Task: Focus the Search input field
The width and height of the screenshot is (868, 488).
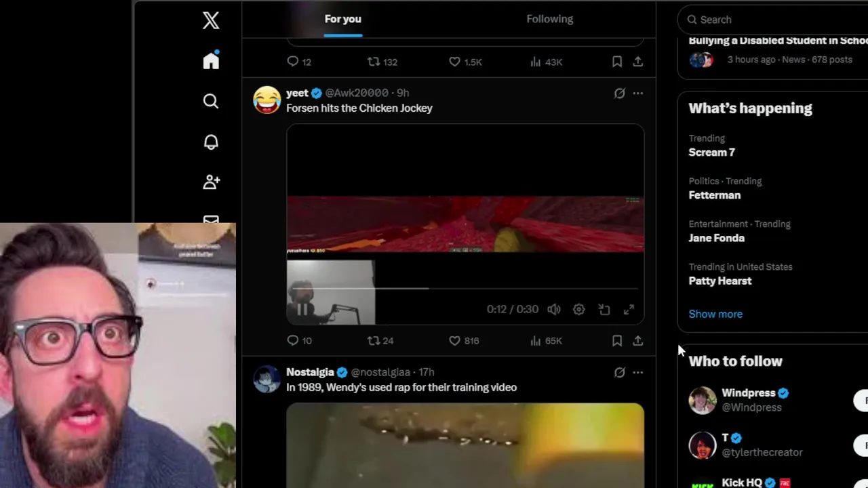Action: pyautogui.click(x=773, y=20)
